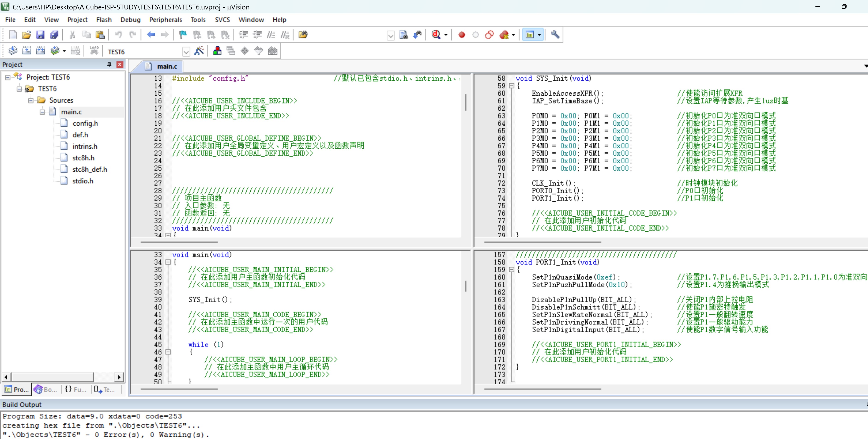The image size is (868, 439).
Task: Open a file using the Open icon
Action: click(x=26, y=34)
